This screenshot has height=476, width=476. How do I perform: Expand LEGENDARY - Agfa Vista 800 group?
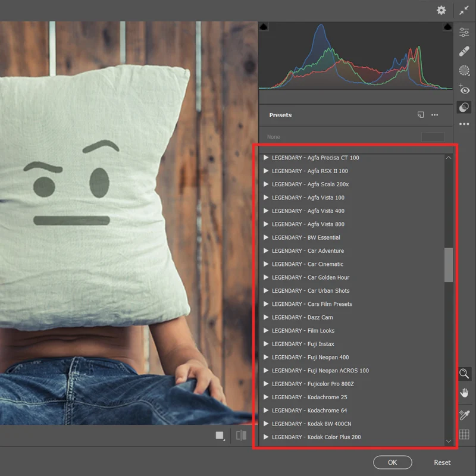click(266, 224)
